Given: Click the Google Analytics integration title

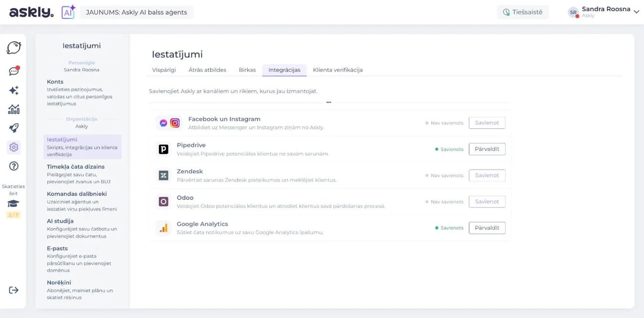Looking at the screenshot, I should 202,224.
